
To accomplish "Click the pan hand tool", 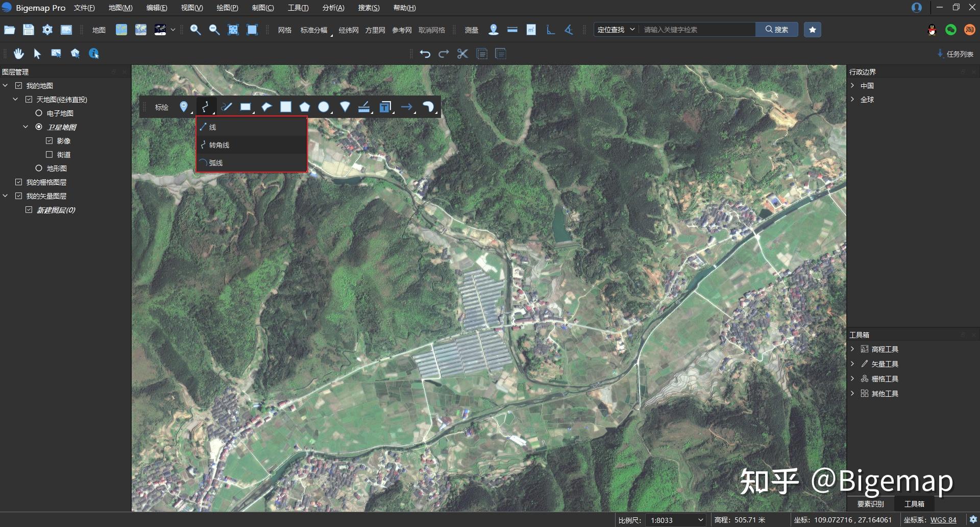I will coord(18,53).
